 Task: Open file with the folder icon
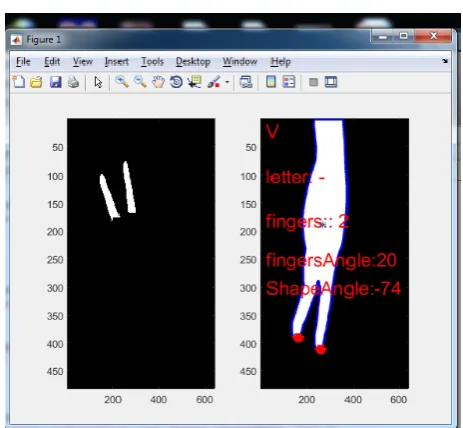click(x=36, y=82)
